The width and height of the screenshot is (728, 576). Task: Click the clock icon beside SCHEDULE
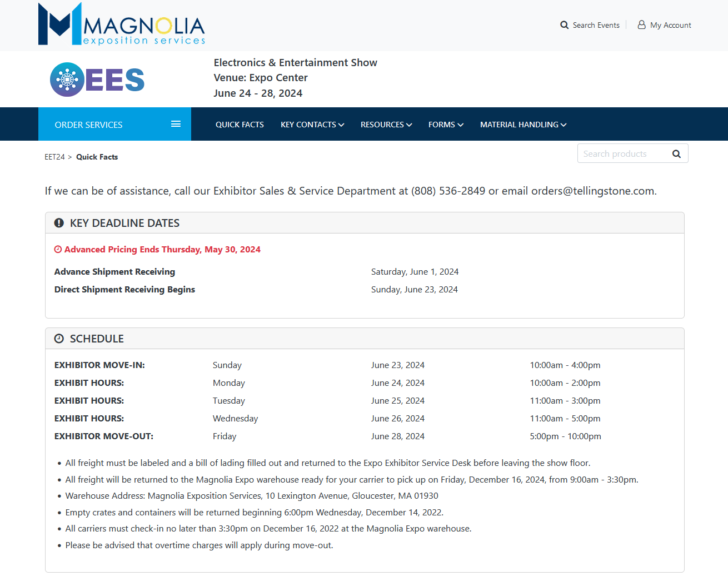(59, 338)
